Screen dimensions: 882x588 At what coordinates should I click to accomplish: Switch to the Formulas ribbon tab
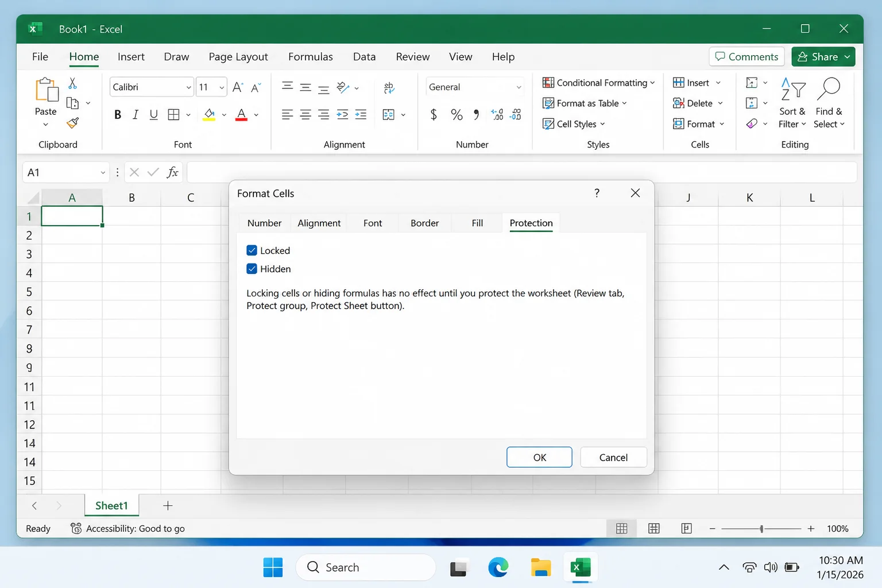[x=311, y=57]
